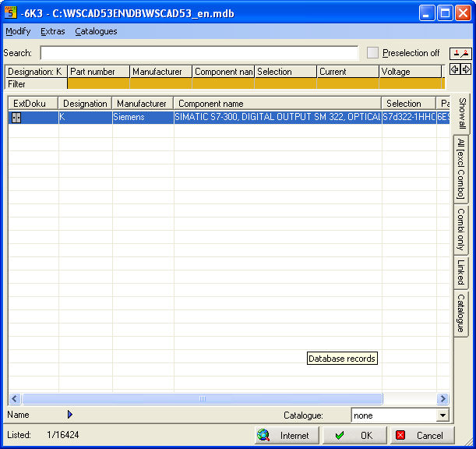Click the Internet search button
Screen dimensions: 476x449
click(287, 435)
